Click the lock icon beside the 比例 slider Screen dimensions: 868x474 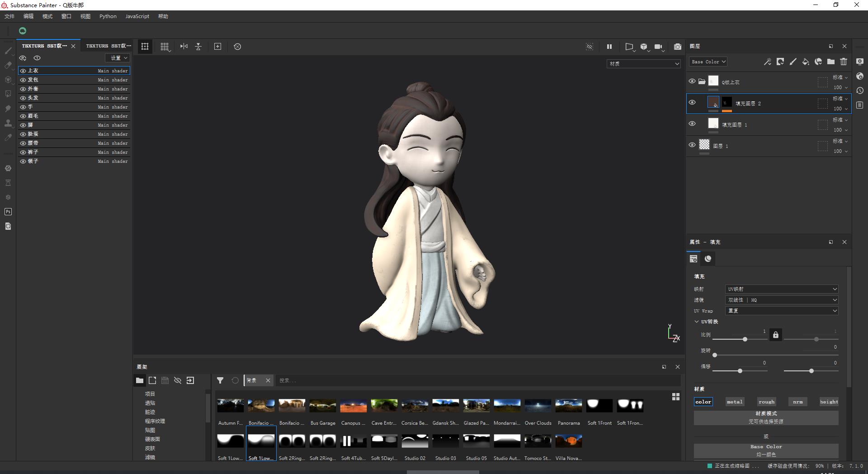(776, 335)
